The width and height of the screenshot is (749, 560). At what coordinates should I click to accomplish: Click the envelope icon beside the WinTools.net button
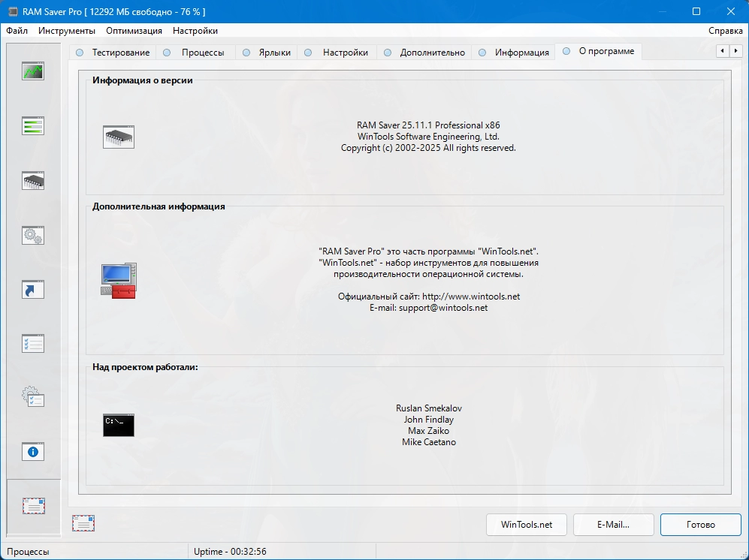pos(83,523)
